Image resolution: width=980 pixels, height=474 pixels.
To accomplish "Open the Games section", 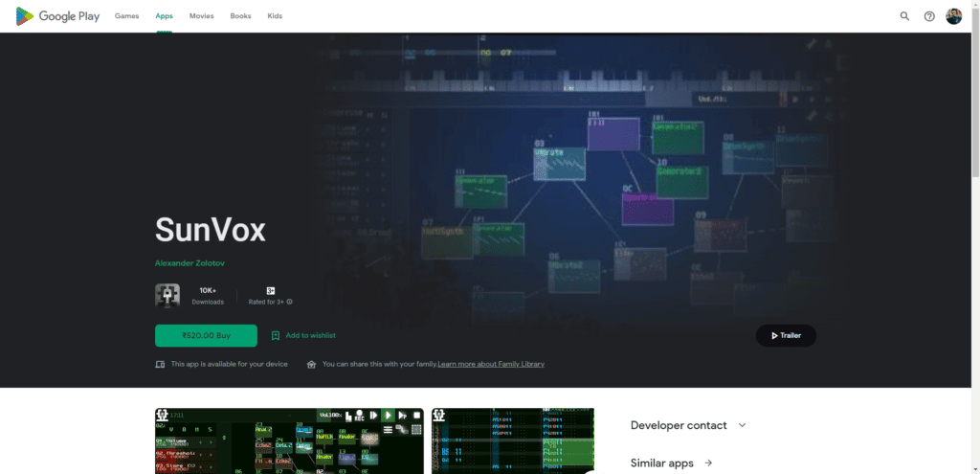I will (127, 16).
